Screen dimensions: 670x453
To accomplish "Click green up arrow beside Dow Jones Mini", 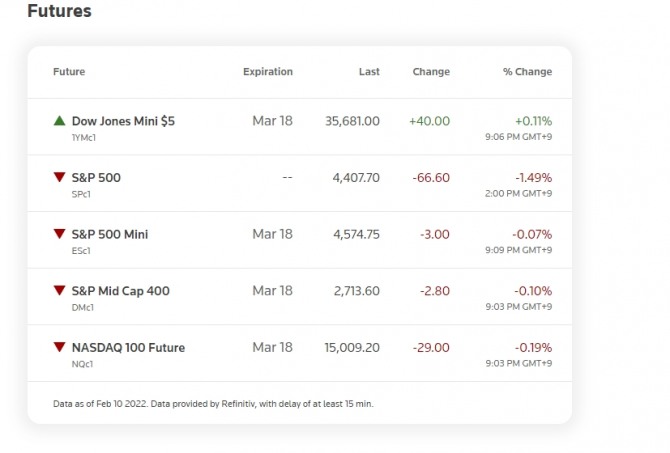I will click(60, 121).
